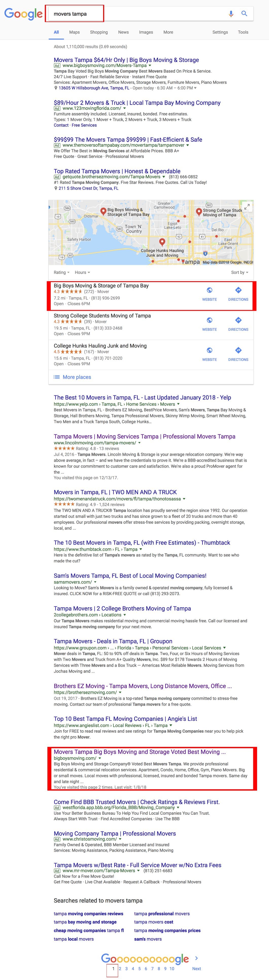Open 2 College Brothers Moving result

coord(122,609)
